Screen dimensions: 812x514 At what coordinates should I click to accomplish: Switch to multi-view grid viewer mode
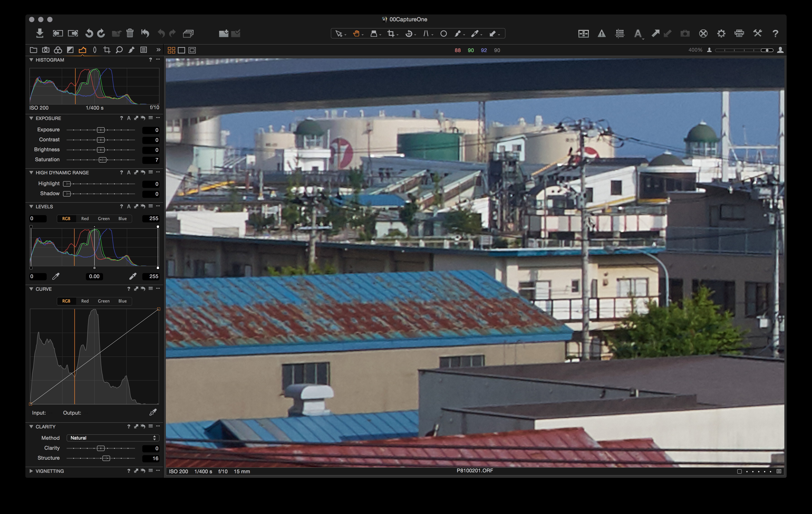point(171,50)
